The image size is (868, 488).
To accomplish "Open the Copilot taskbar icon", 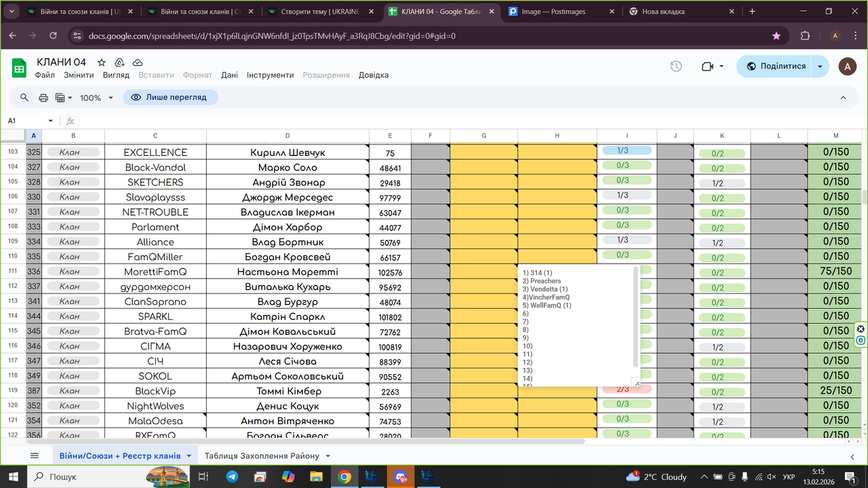I will tap(288, 476).
